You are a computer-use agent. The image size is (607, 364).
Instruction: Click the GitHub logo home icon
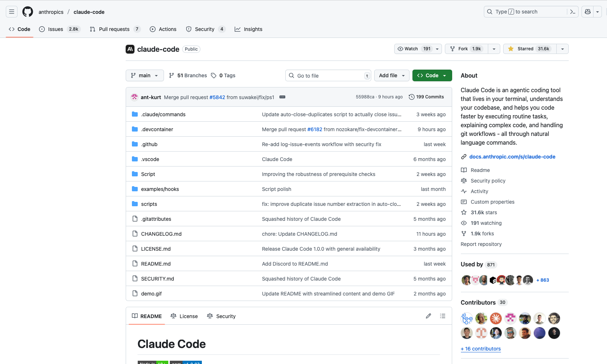tap(28, 12)
